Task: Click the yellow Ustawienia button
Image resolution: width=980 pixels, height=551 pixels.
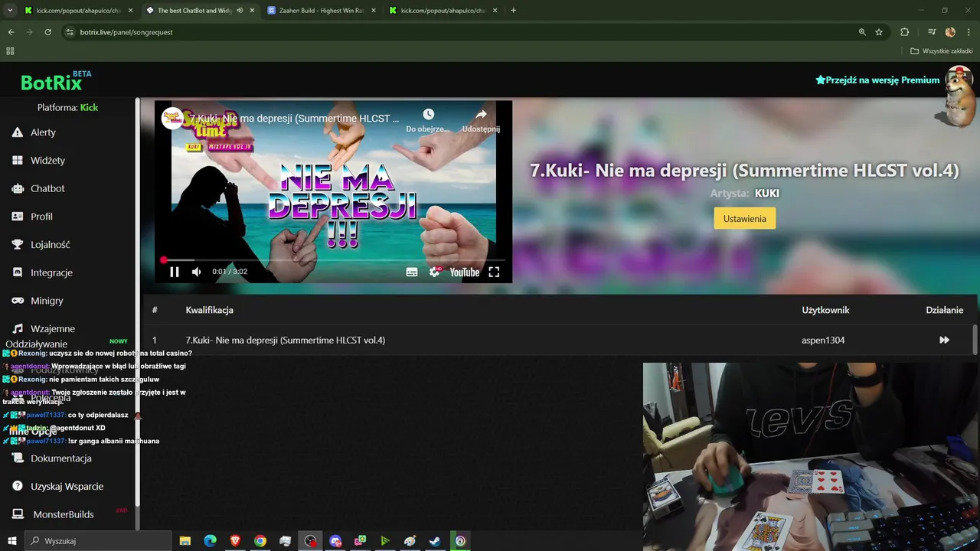Action: 745,219
